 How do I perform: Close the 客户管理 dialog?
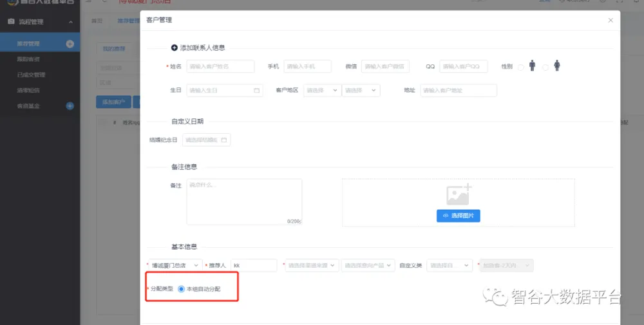[611, 21]
